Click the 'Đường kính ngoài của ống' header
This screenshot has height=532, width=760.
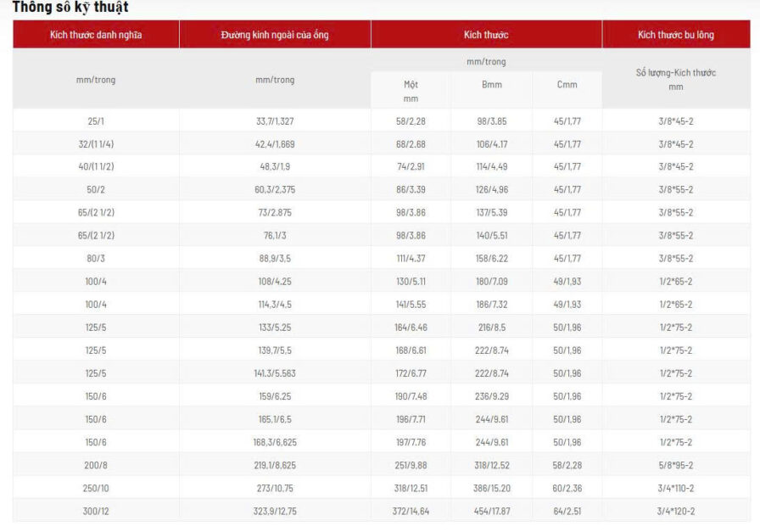[x=275, y=35]
